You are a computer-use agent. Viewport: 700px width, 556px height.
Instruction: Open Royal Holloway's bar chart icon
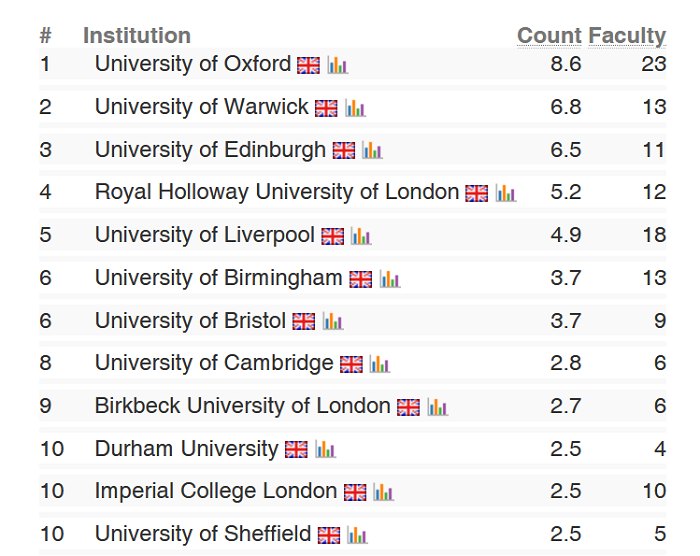(505, 193)
